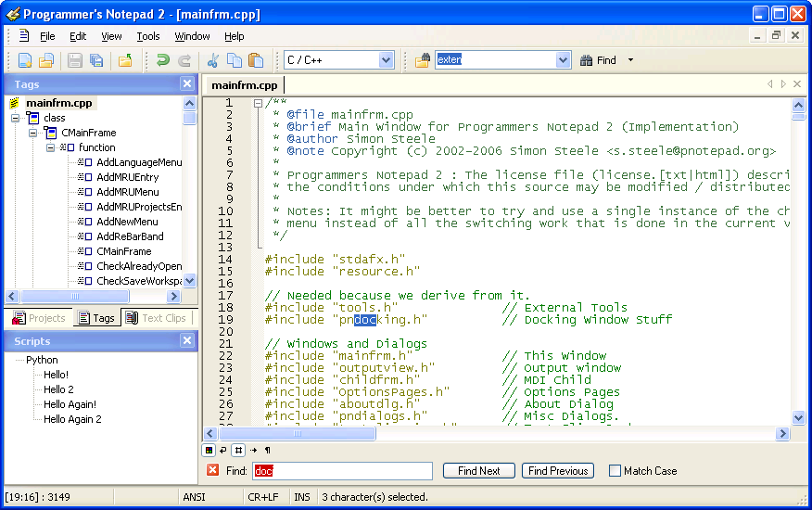Toggle word wrap with the return-arrow button
Image resolution: width=812 pixels, height=510 pixels.
point(223,450)
